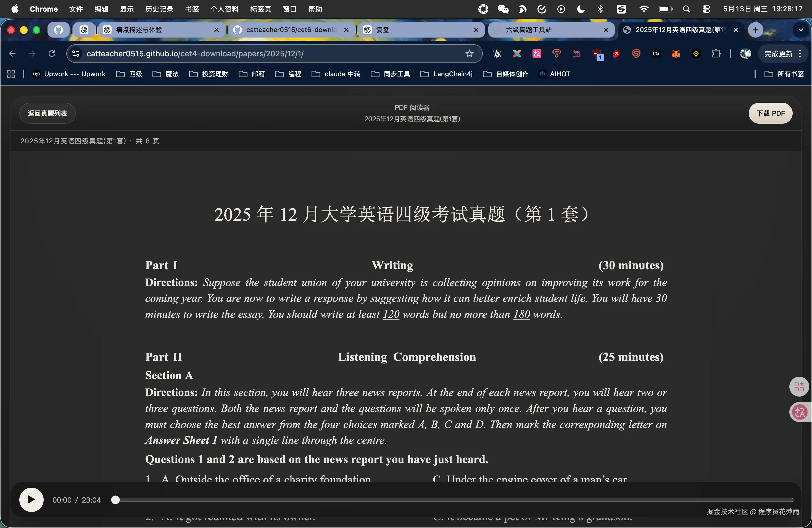Screen dimensions: 812x528
Task: Open the 书签 menu
Action: tap(192, 9)
